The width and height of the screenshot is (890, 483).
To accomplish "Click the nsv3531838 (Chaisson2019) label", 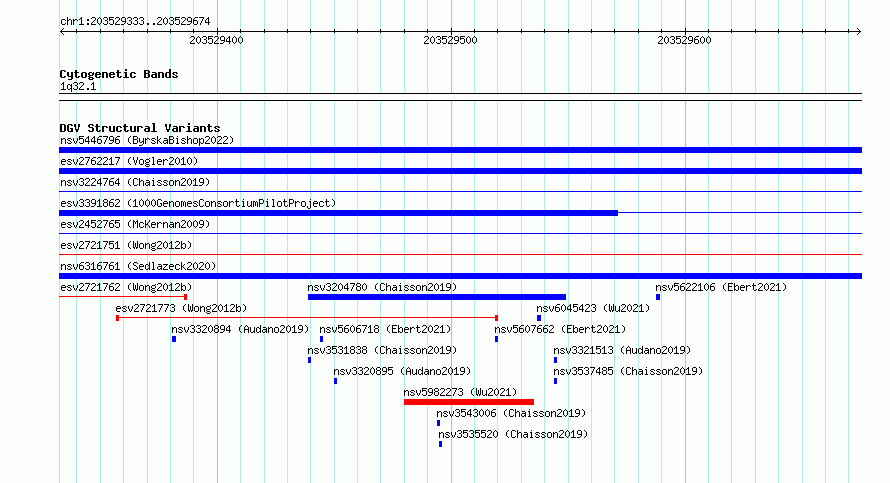I will coord(382,350).
